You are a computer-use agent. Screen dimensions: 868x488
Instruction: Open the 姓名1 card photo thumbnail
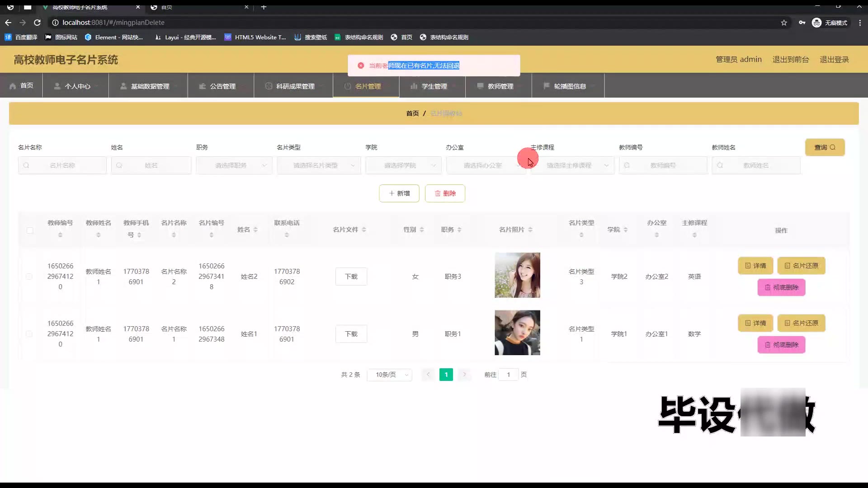tap(517, 333)
